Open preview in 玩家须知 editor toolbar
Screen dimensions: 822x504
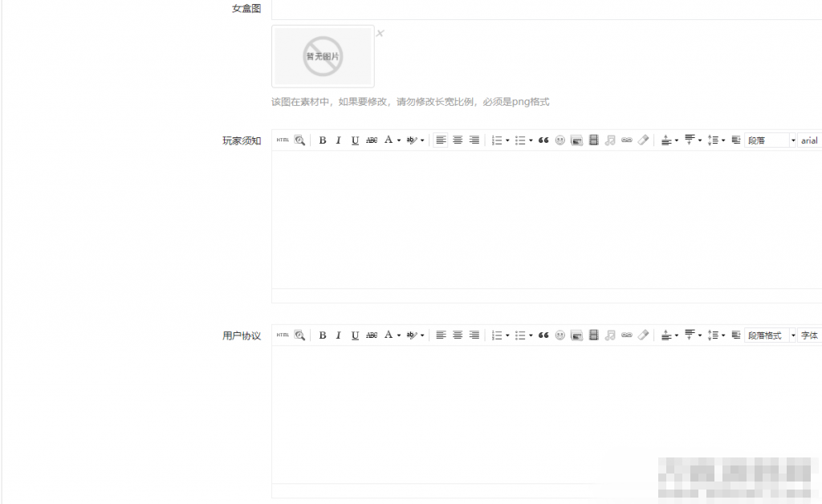pyautogui.click(x=299, y=140)
